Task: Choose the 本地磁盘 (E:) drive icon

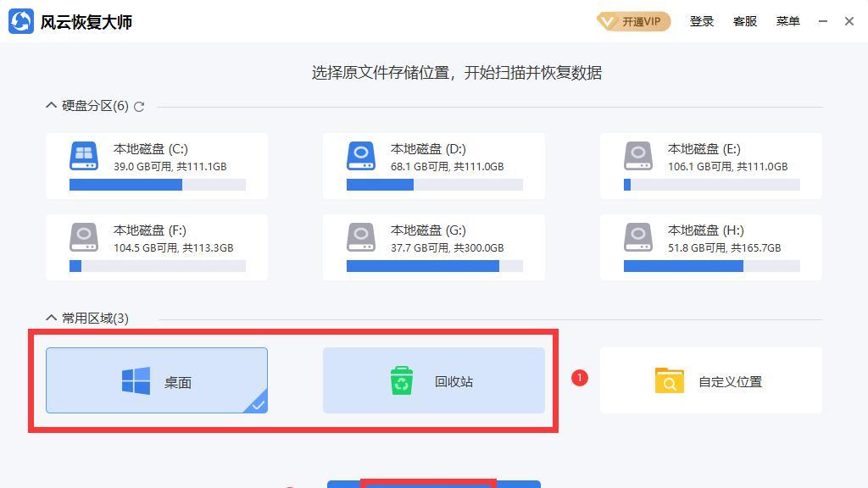Action: [638, 156]
